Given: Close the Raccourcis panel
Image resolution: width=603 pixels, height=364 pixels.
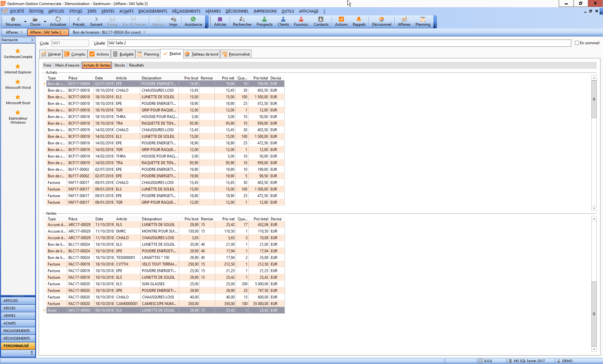Looking at the screenshot, I should pos(32,40).
